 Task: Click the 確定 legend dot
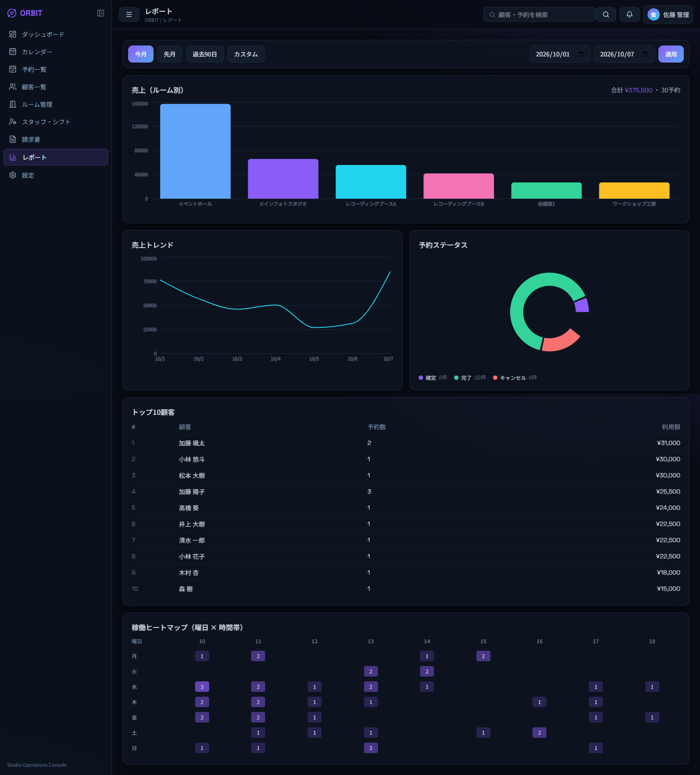[x=421, y=378]
